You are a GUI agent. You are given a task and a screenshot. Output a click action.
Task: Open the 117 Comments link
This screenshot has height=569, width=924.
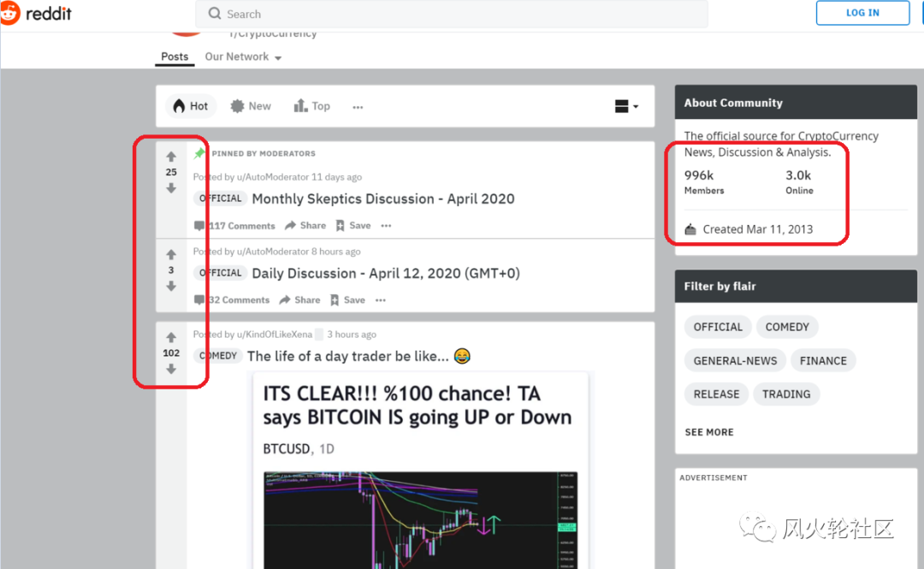point(234,226)
